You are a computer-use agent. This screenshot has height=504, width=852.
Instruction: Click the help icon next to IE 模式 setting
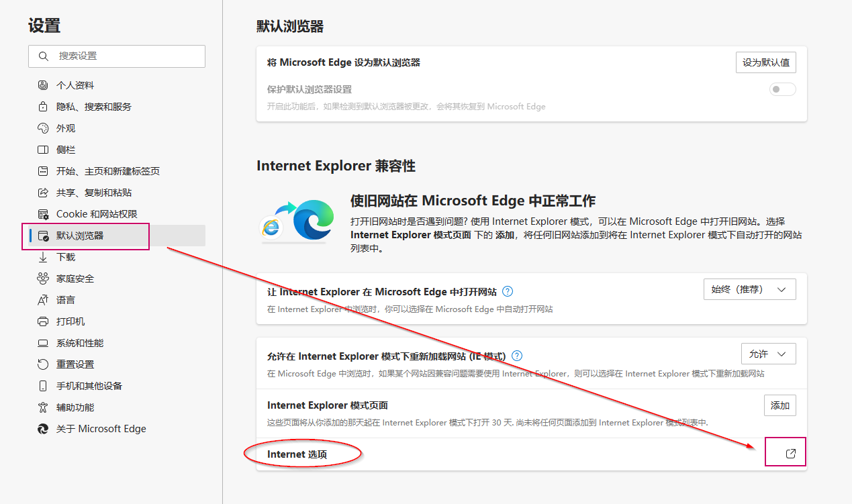516,356
